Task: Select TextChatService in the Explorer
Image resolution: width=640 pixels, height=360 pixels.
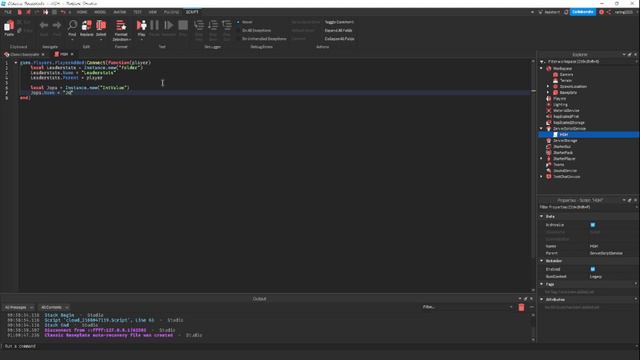Action: pos(567,177)
